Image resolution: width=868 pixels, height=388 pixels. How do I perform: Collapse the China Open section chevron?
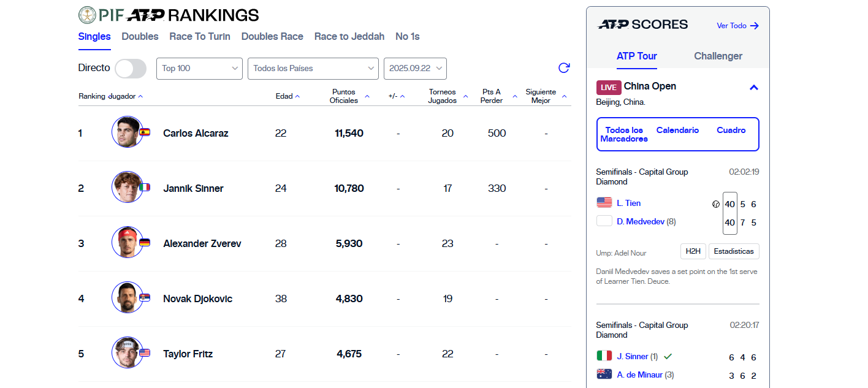tap(754, 88)
